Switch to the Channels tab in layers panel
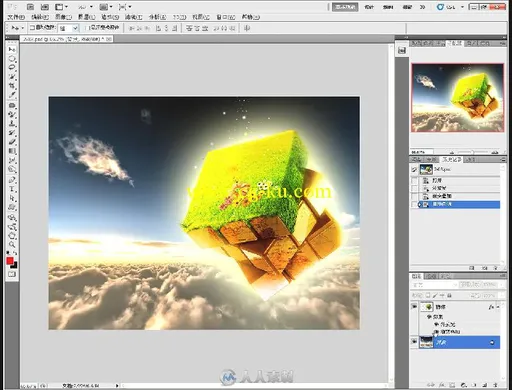Image resolution: width=512 pixels, height=390 pixels. coord(431,276)
